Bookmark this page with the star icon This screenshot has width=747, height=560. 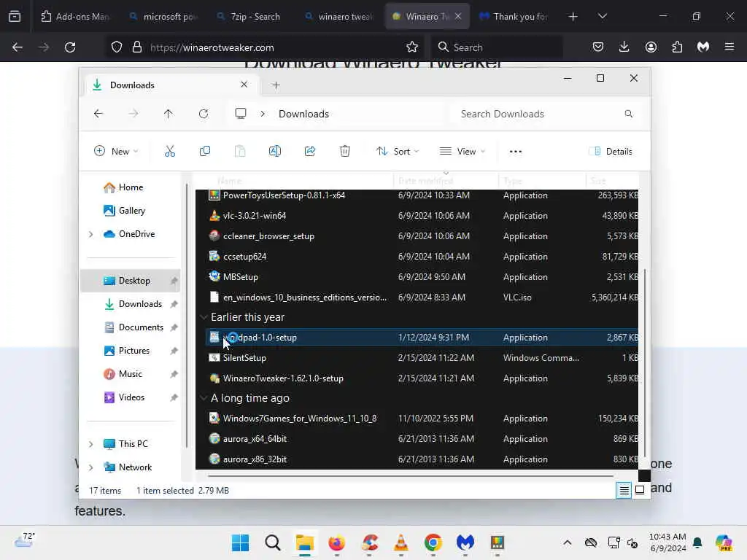point(412,47)
